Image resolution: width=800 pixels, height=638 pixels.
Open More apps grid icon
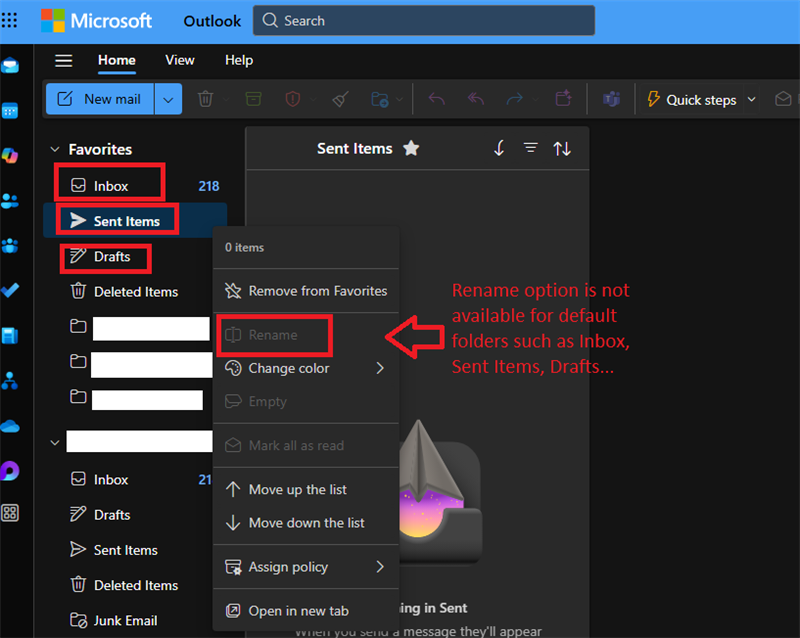click(10, 513)
